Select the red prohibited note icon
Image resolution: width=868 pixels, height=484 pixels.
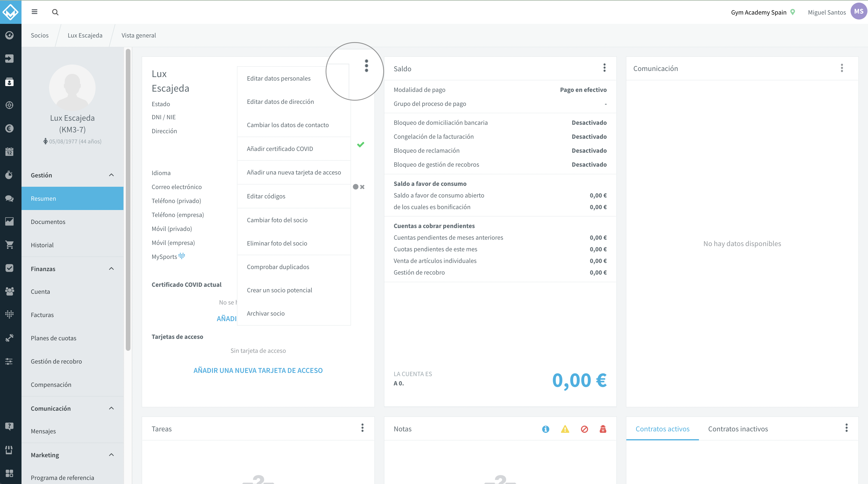click(x=584, y=429)
